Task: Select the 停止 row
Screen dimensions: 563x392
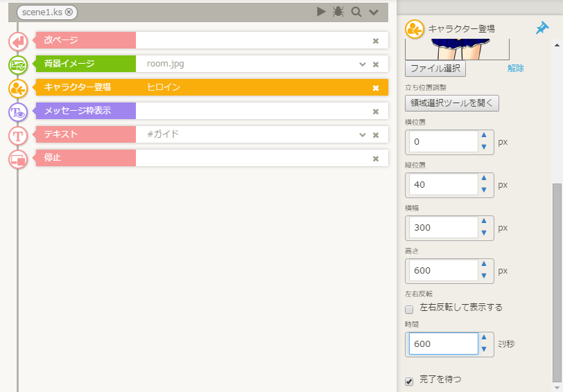Action: point(212,158)
